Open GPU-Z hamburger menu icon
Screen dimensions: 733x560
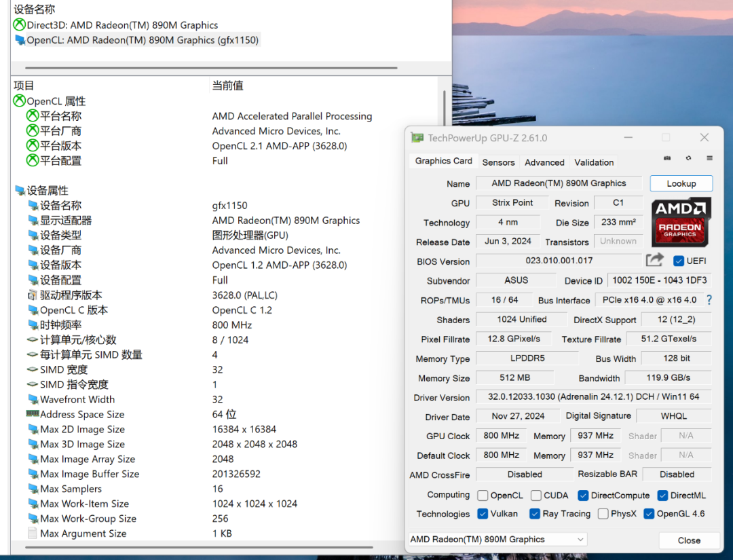point(710,158)
